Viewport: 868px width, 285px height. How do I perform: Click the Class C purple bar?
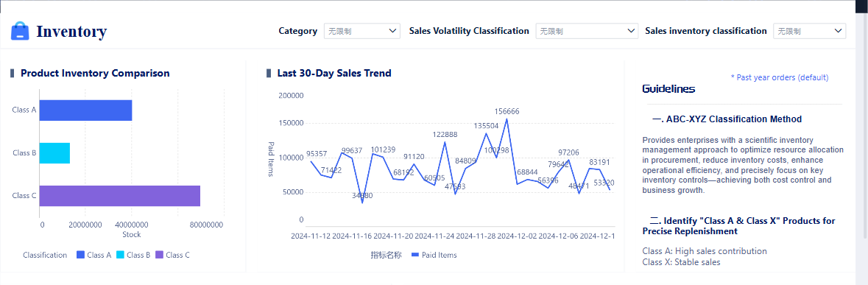point(119,196)
